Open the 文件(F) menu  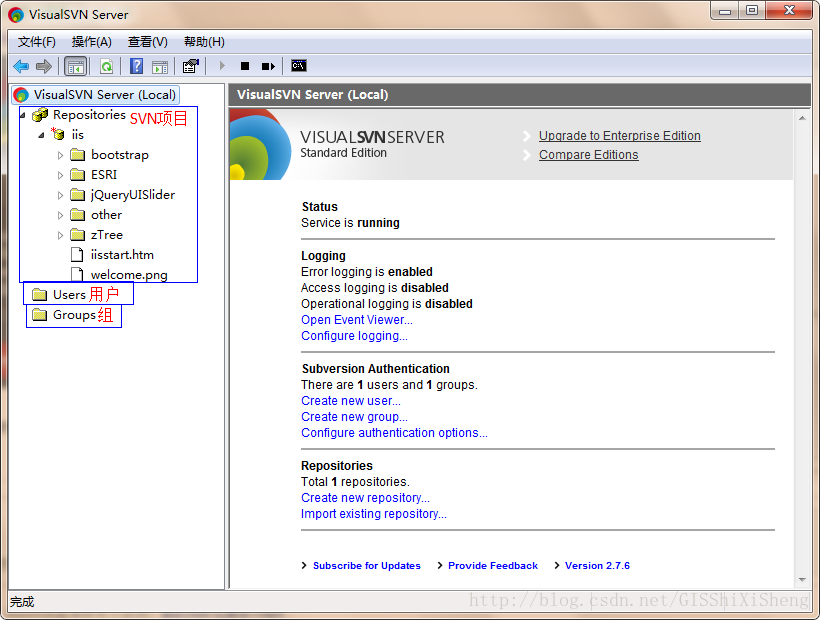(x=37, y=42)
